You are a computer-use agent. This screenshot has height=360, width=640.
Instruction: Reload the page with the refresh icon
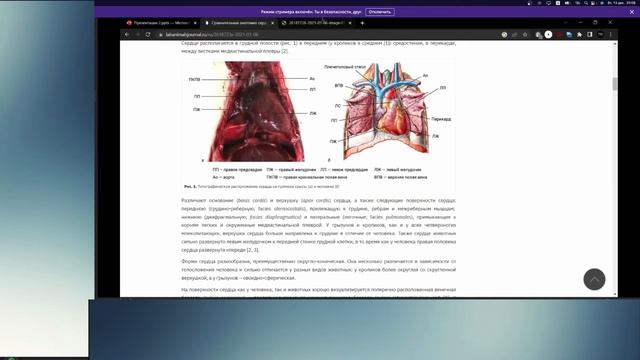(x=148, y=35)
